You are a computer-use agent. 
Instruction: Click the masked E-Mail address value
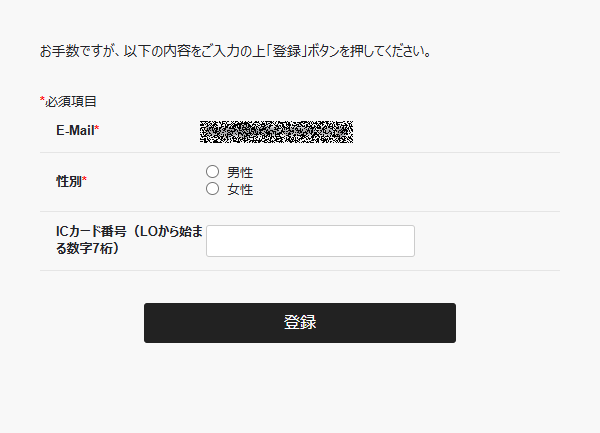(x=276, y=132)
